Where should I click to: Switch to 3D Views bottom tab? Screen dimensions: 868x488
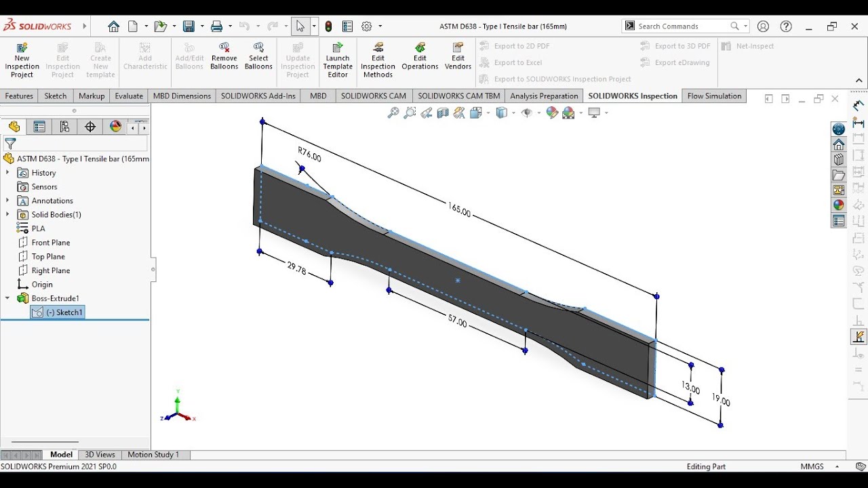[100, 455]
